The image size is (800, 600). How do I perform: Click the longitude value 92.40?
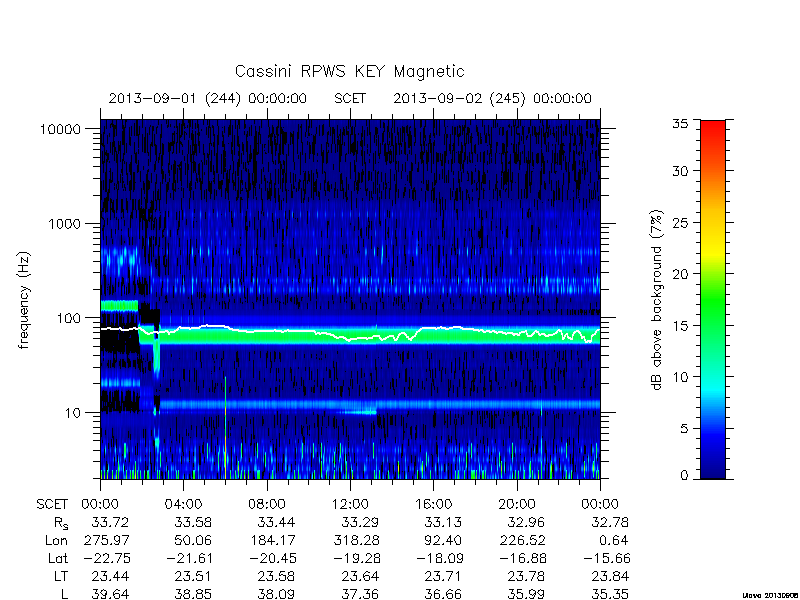click(443, 540)
